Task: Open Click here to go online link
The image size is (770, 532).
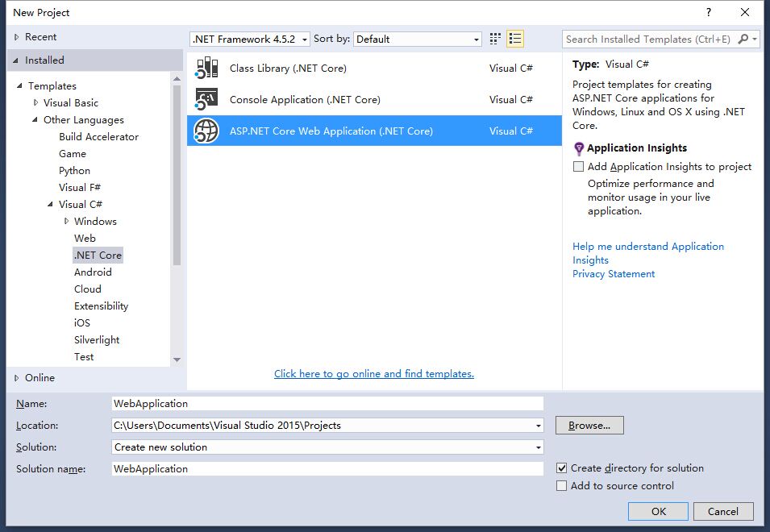Action: click(373, 374)
